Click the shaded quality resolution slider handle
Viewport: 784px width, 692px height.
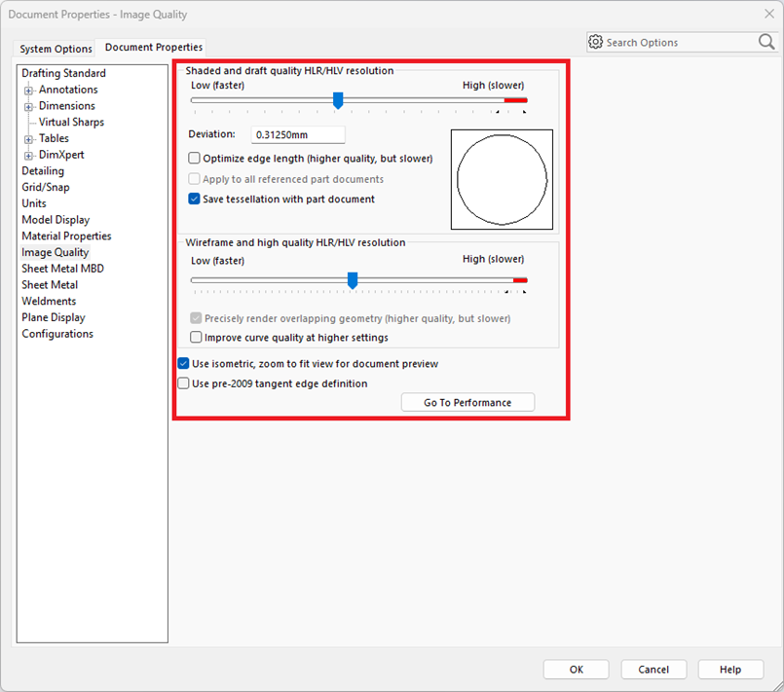[338, 100]
